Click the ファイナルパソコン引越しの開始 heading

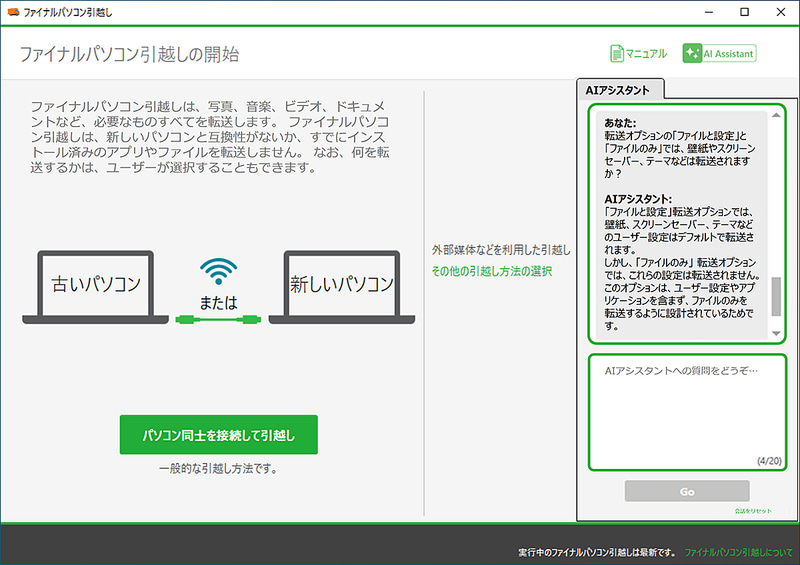(129, 54)
